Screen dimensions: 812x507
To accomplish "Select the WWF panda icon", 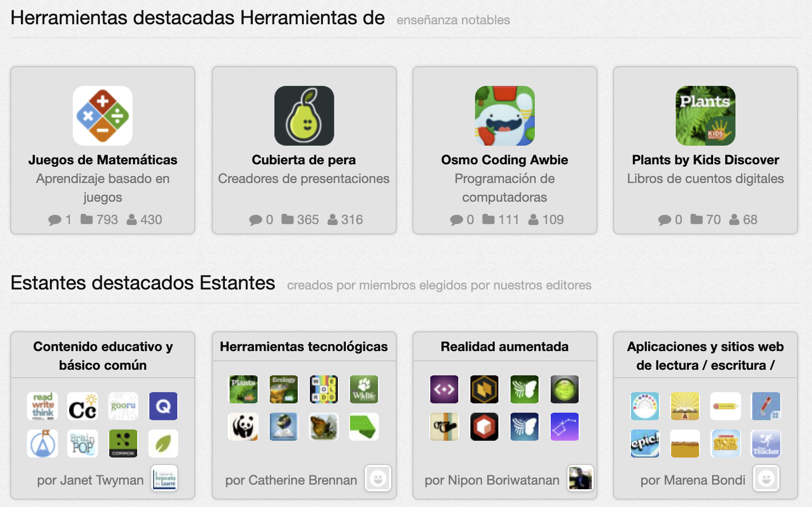I will [x=243, y=427].
